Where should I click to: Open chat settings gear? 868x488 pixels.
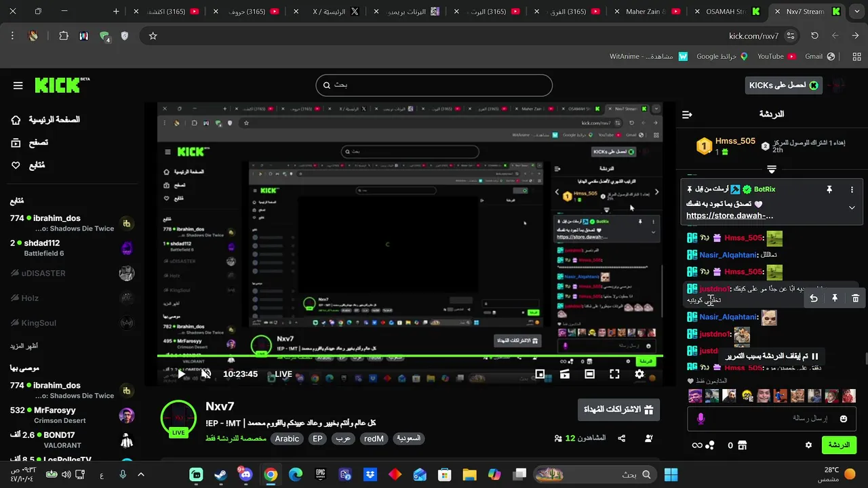(808, 445)
